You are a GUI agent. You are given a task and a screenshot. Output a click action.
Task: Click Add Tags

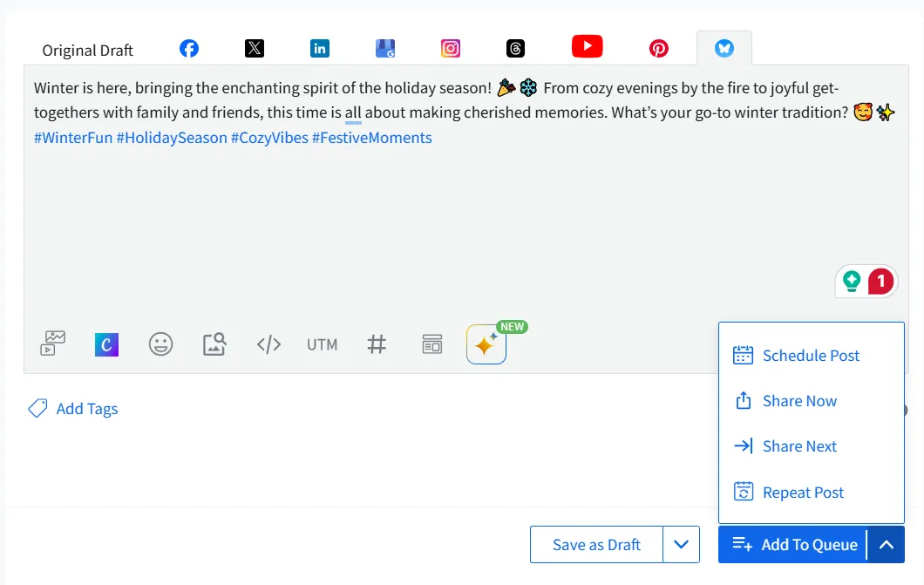click(73, 408)
